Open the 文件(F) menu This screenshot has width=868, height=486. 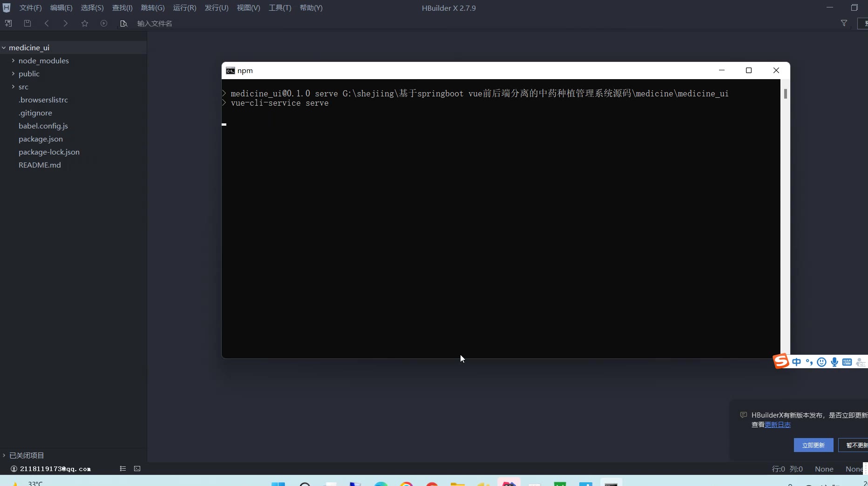tap(31, 8)
